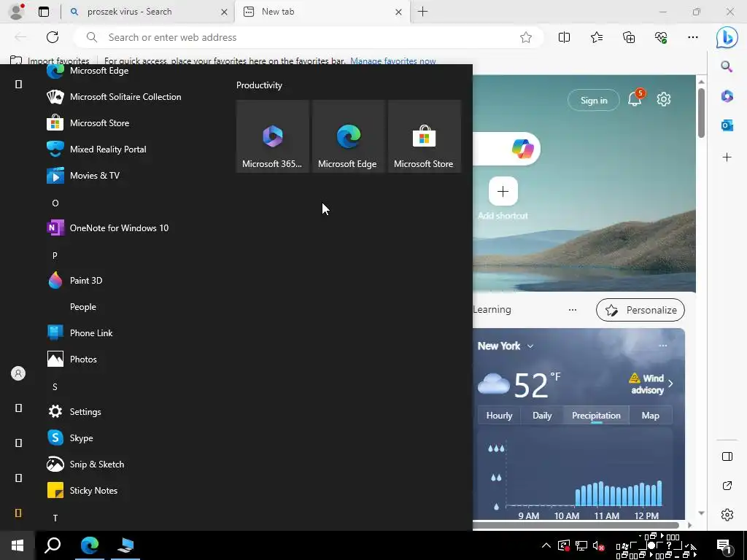747x560 pixels.
Task: Select the Map weather tab
Action: tap(650, 415)
